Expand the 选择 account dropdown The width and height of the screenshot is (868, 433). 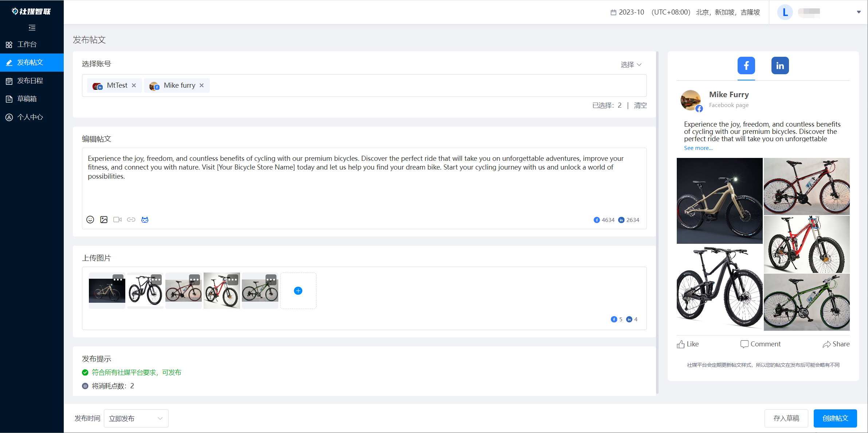tap(631, 64)
